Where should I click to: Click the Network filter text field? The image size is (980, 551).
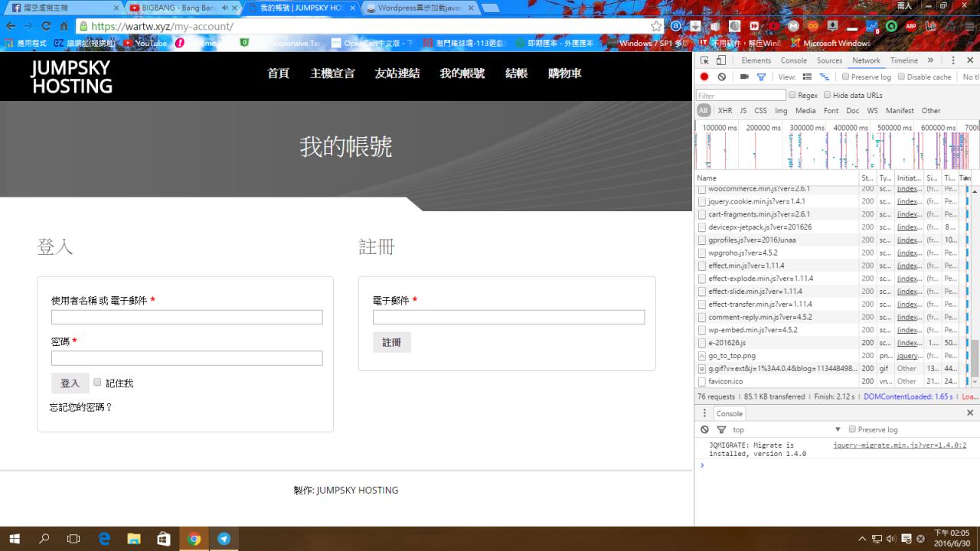[x=740, y=96]
